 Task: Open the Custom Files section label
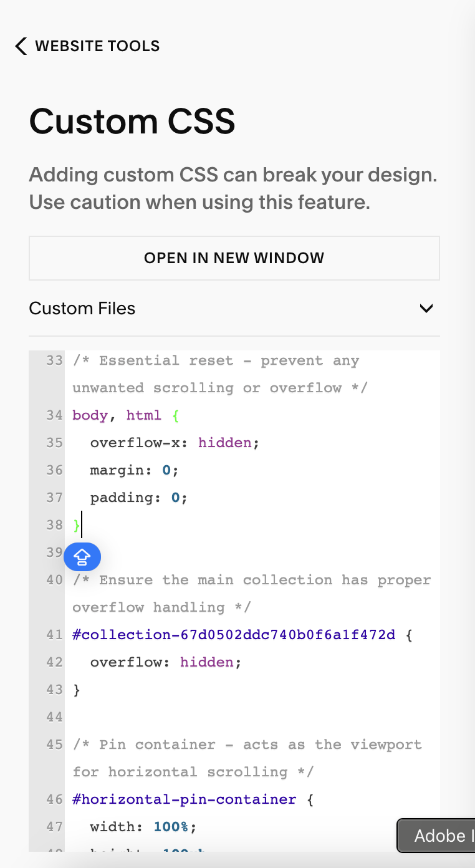point(82,308)
